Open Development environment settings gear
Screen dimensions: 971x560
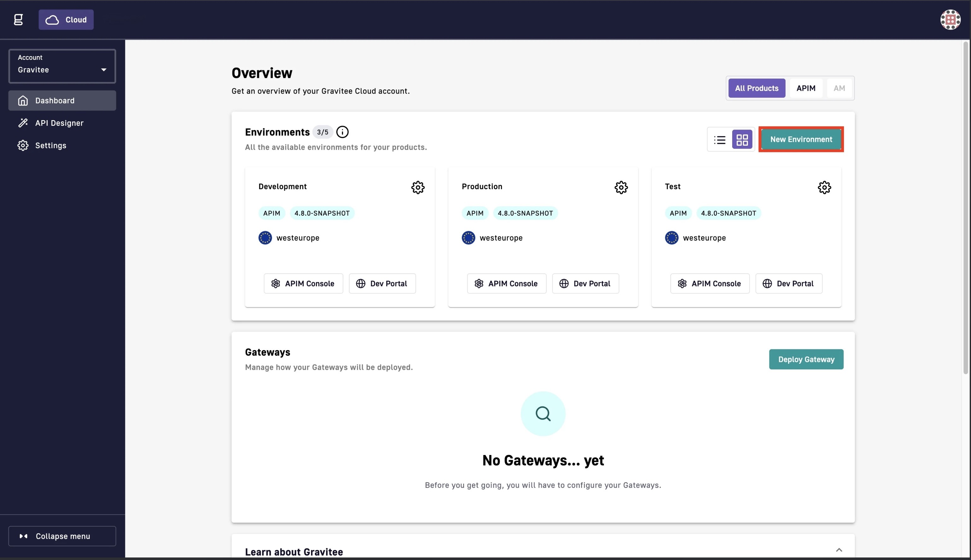click(417, 187)
